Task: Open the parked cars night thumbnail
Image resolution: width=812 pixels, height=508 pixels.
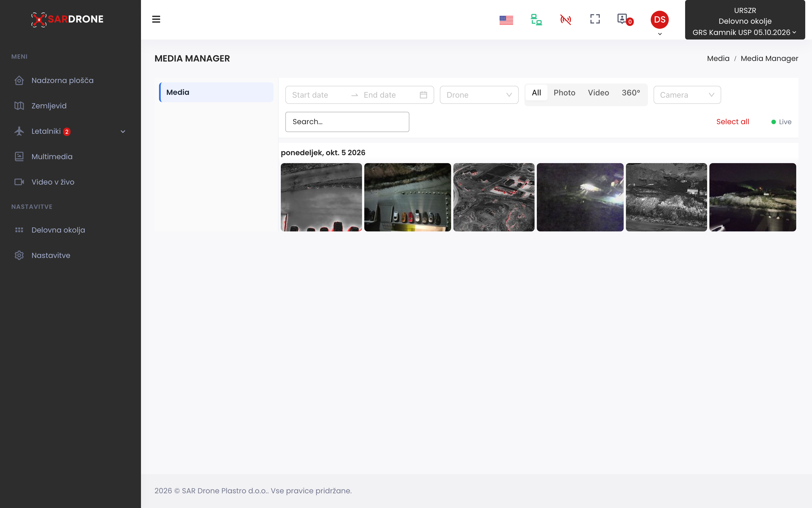Action: [x=407, y=197]
